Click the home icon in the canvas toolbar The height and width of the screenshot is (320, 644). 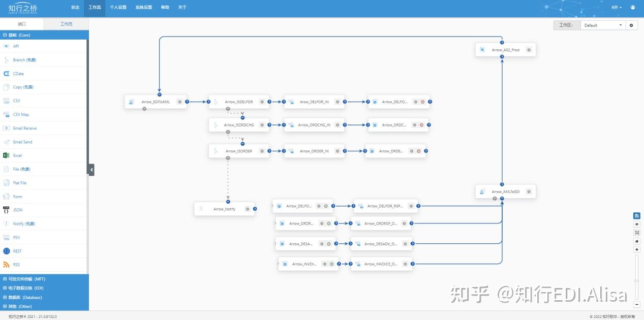pos(636,241)
